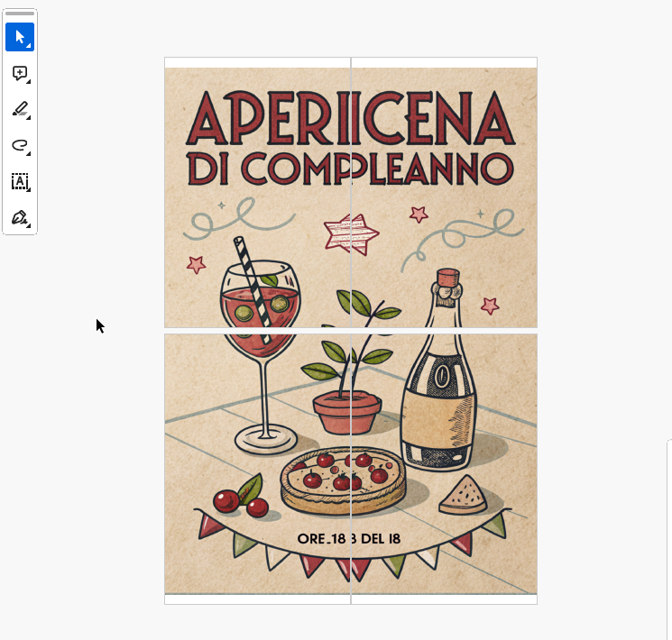The image size is (672, 640).
Task: Click the DI COMPLEANNO subtitle text
Action: [349, 168]
